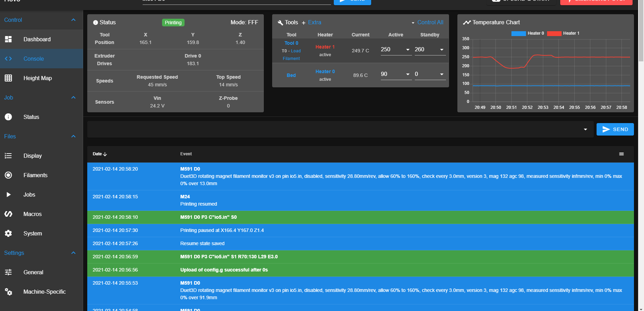Collapse the Settings section
The height and width of the screenshot is (311, 644).
(73, 253)
